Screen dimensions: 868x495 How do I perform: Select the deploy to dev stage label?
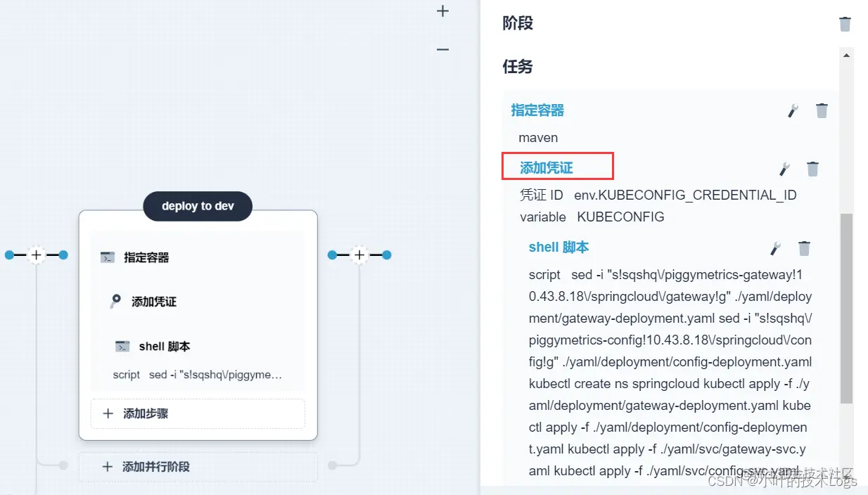click(198, 206)
